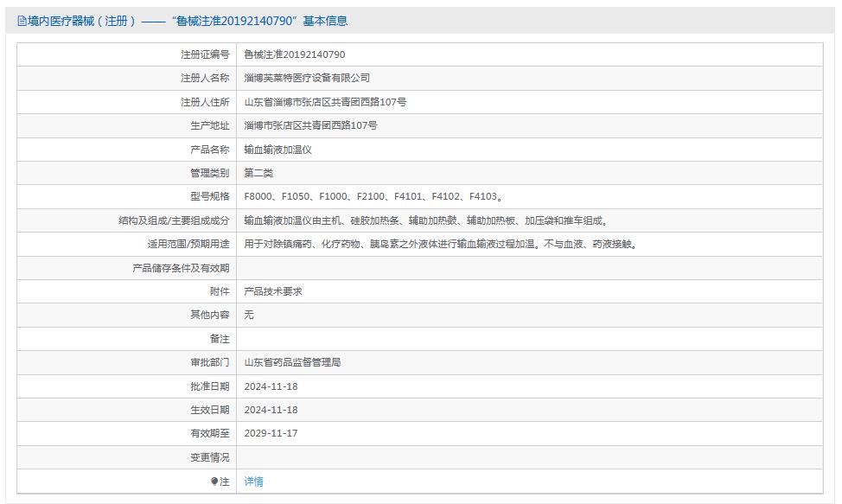Click the 生效日期 label
Image resolution: width=842 pixels, height=504 pixels.
tap(209, 410)
